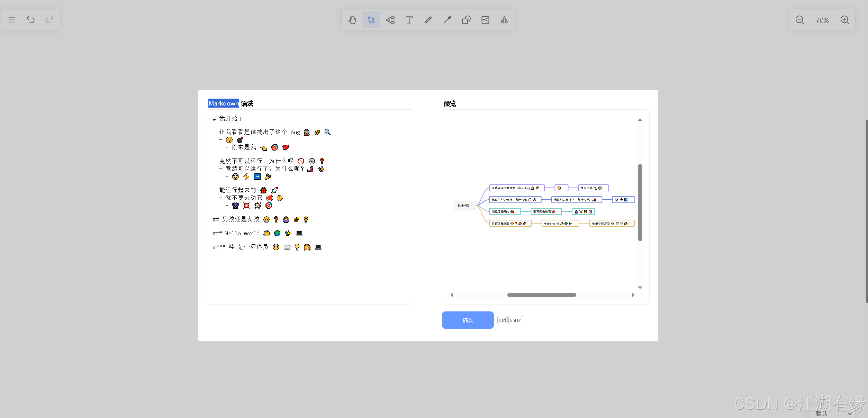The image size is (868, 418).
Task: Open the hamburger main menu
Action: click(x=11, y=20)
